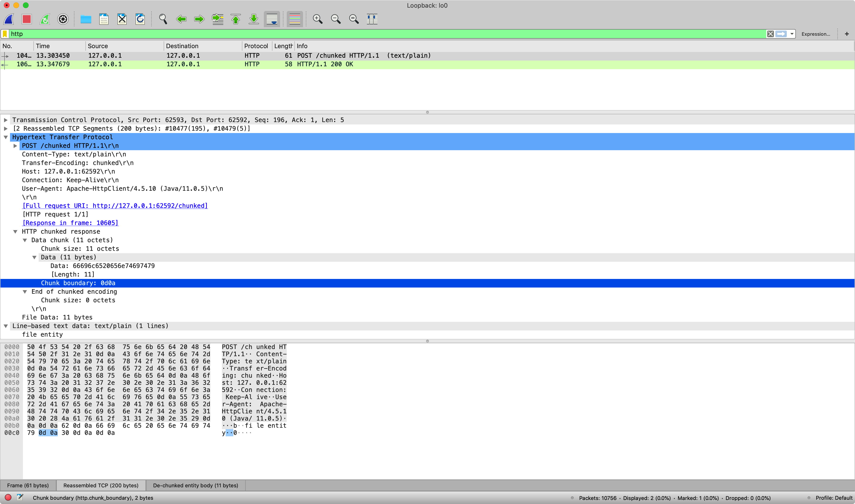Select the HTTP/1.1 200 OK packet row
Image resolution: width=855 pixels, height=504 pixels.
324,64
